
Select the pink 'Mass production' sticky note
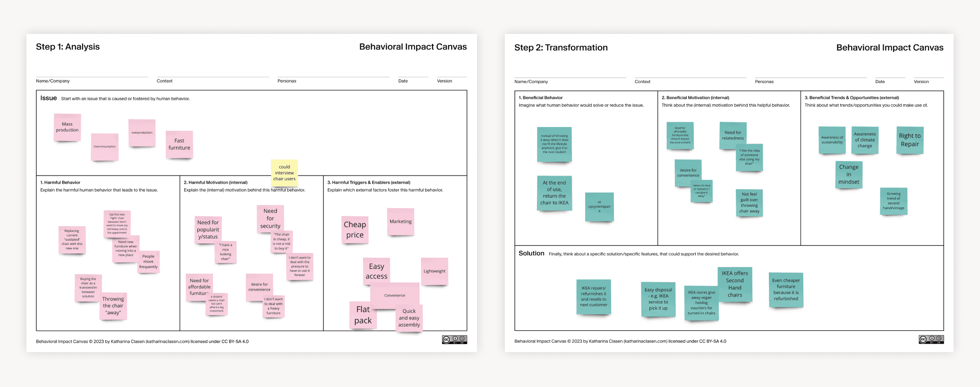67,127
